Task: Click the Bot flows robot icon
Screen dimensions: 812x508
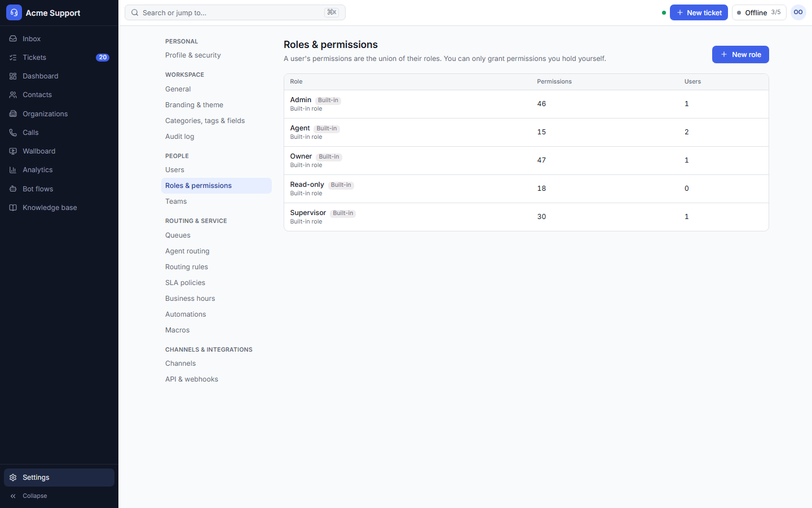Action: tap(13, 189)
